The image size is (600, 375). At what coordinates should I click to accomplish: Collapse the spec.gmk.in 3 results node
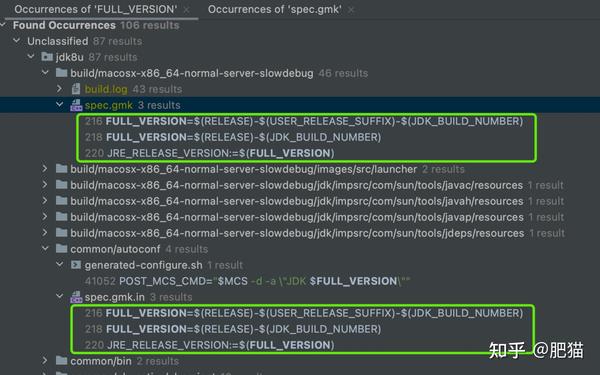click(60, 296)
